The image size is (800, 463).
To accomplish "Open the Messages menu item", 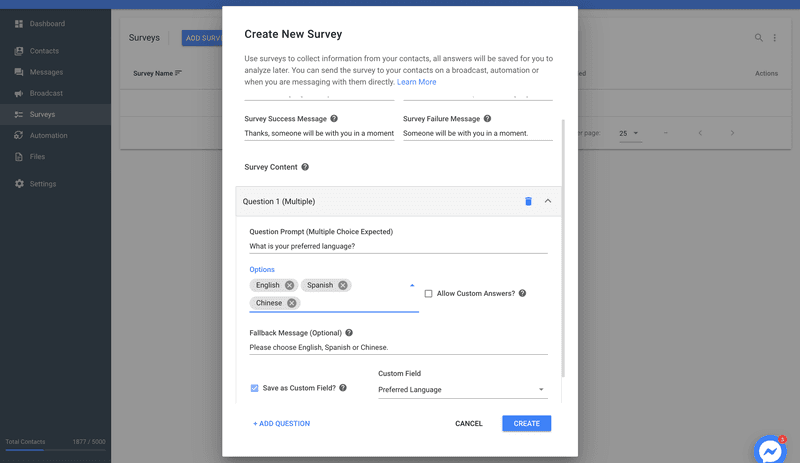I will pos(55,72).
